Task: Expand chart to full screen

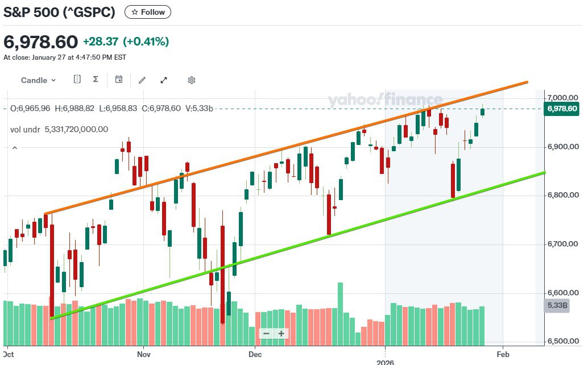Action: [164, 80]
